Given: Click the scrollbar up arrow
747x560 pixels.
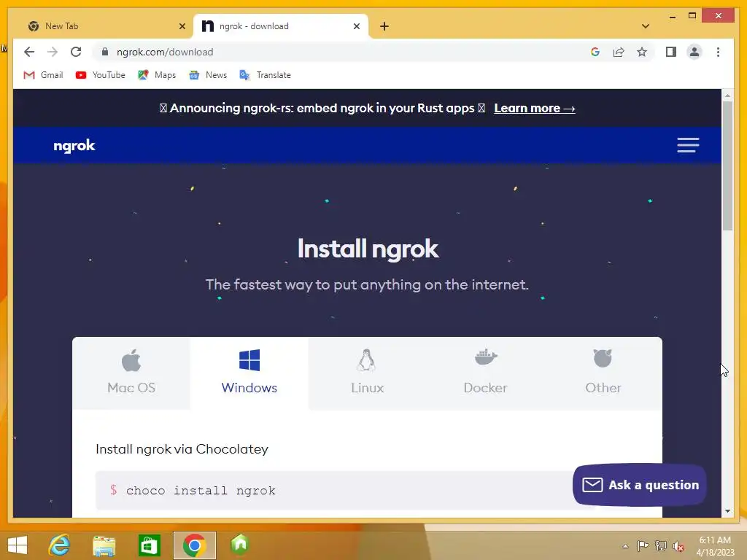Looking at the screenshot, I should [727, 96].
